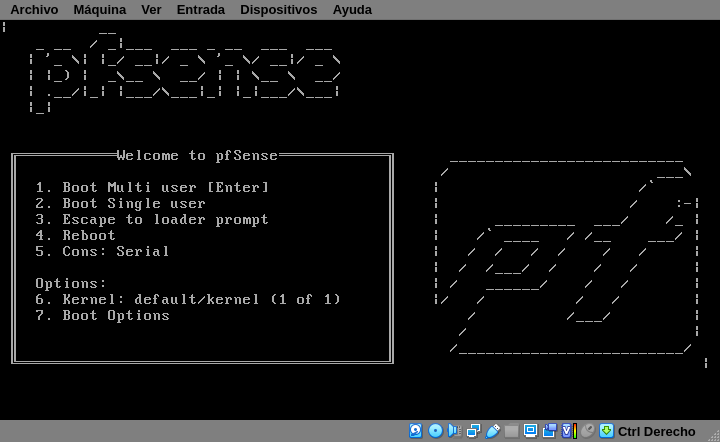Click the keyboard capture green arrow icon
Viewport: 720px width, 442px height.
(x=607, y=431)
